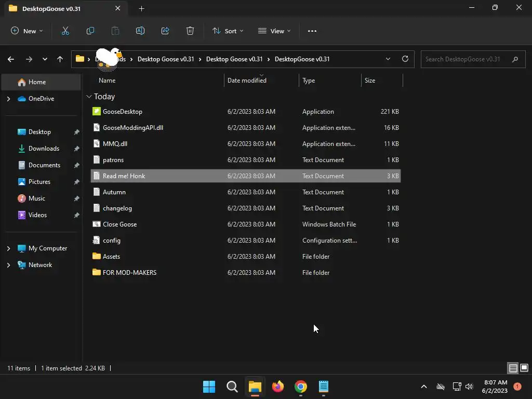Open Google Chrome from the taskbar
This screenshot has height=399, width=532.
tap(301, 387)
